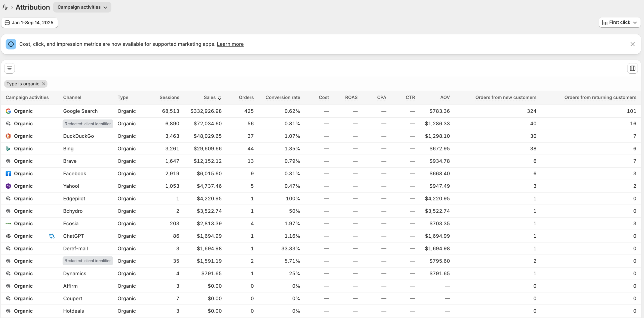Click the Sessions column header

169,97
